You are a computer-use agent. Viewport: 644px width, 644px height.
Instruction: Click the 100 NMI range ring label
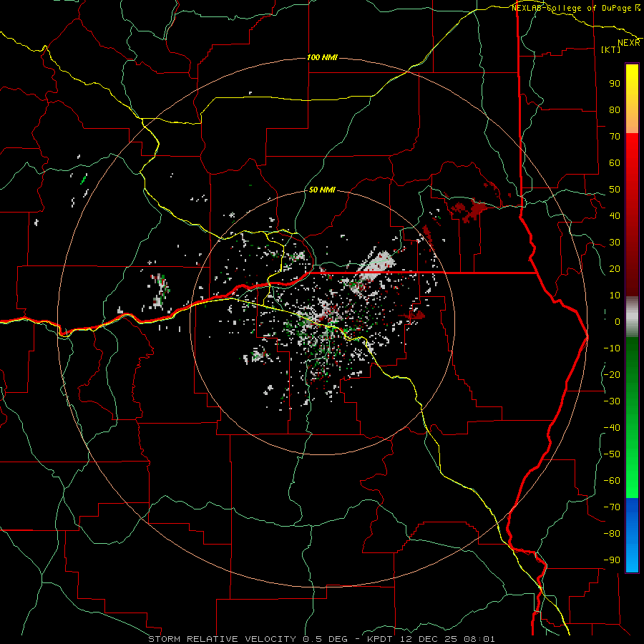[x=322, y=57]
